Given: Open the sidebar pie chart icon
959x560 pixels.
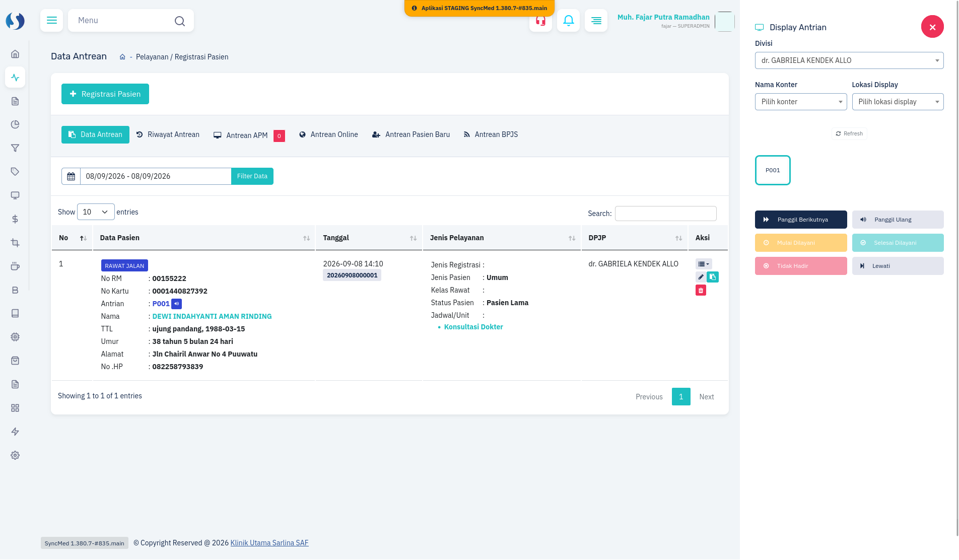Looking at the screenshot, I should pos(15,124).
